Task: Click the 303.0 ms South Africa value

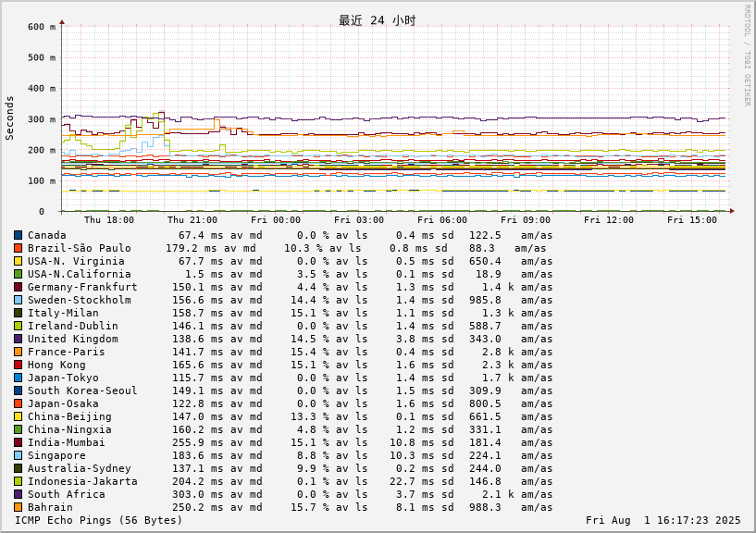Action: [x=198, y=494]
